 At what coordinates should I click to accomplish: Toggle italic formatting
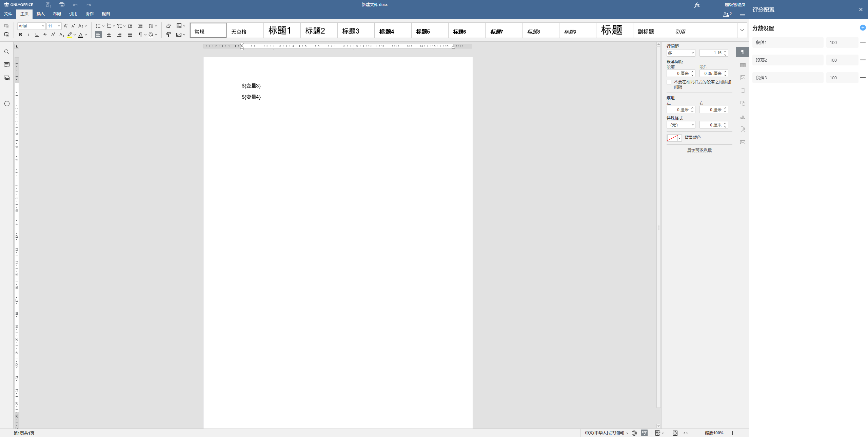(28, 35)
